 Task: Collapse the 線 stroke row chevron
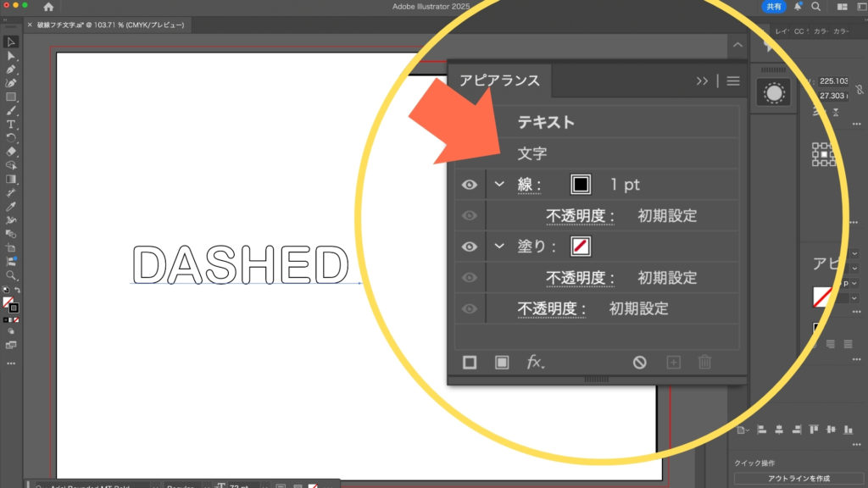[x=499, y=185]
